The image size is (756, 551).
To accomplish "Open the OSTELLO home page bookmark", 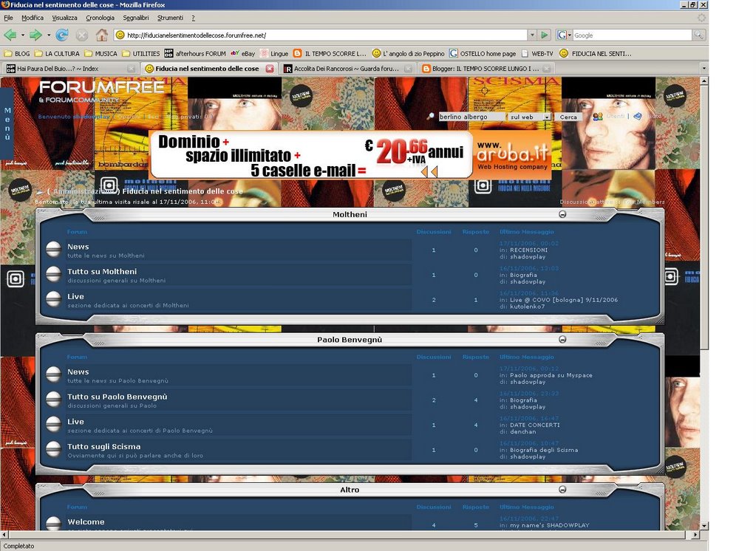I will (x=483, y=53).
